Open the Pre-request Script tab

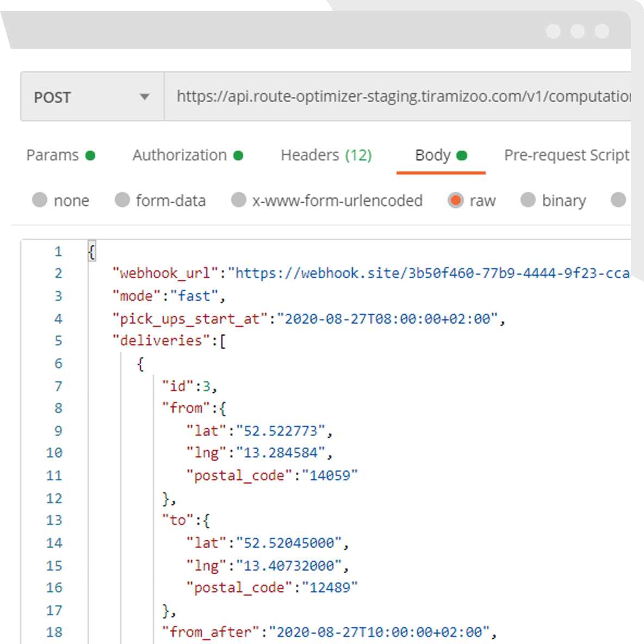click(566, 156)
